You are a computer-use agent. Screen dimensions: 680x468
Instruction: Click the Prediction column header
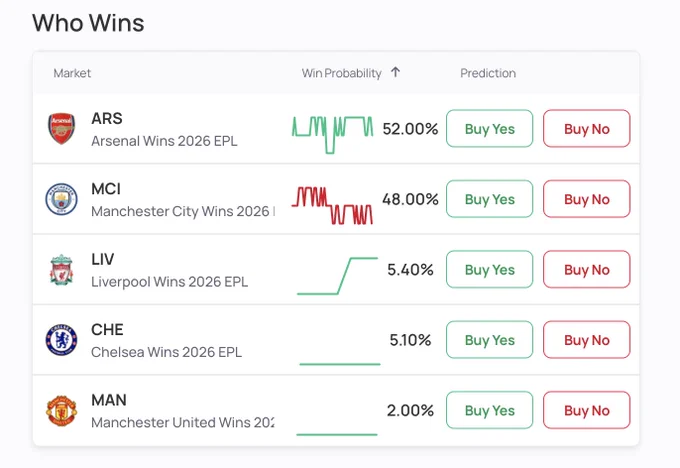[x=488, y=73]
